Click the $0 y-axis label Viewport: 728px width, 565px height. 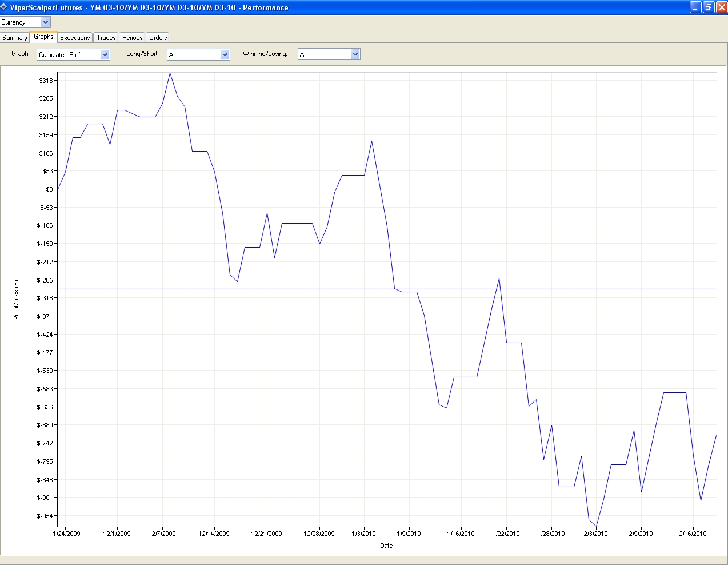[x=49, y=189]
